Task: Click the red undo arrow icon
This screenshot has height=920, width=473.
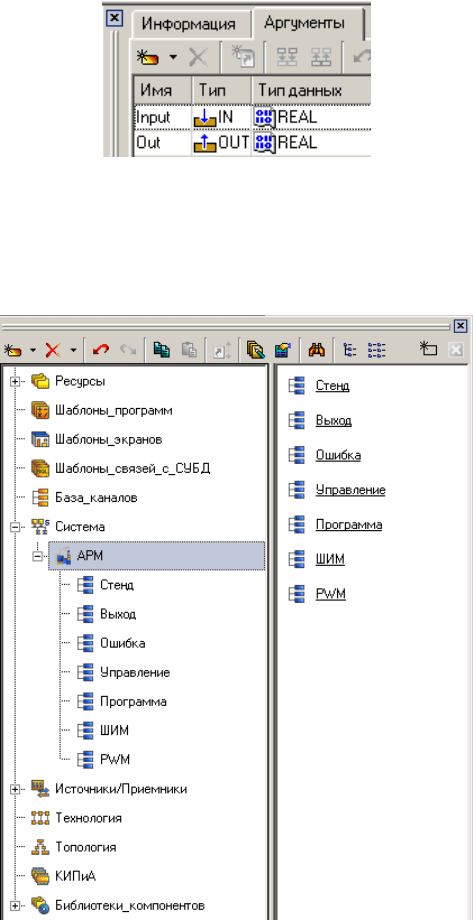Action: point(100,350)
